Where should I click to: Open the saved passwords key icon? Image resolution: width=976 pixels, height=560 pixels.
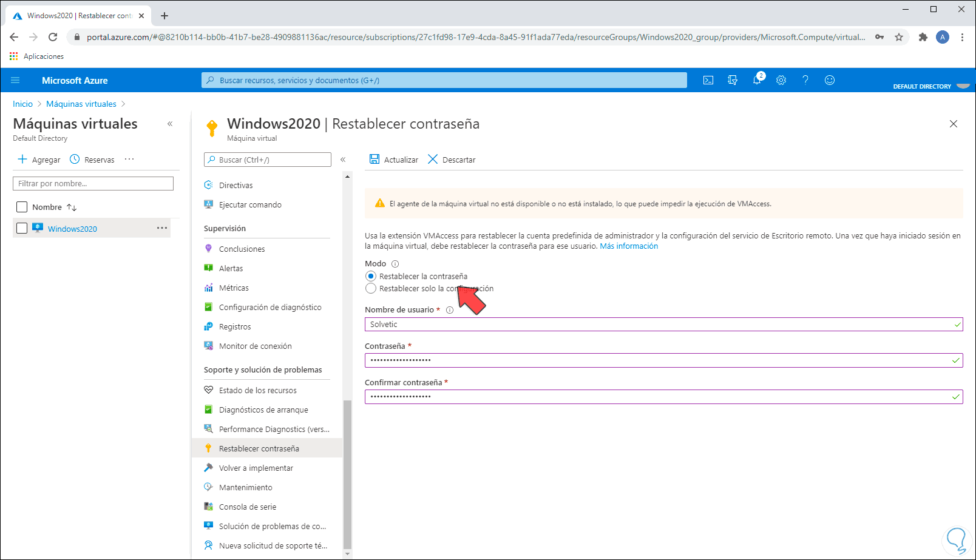coord(879,37)
